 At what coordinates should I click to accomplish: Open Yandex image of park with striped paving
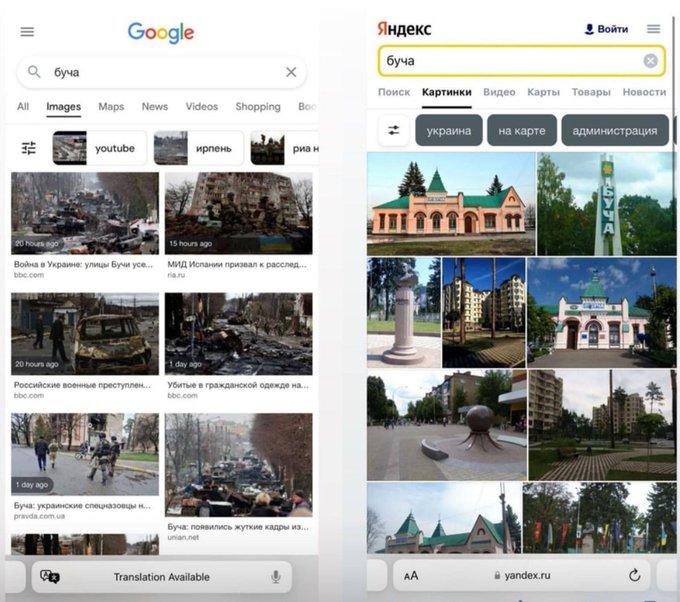602,425
